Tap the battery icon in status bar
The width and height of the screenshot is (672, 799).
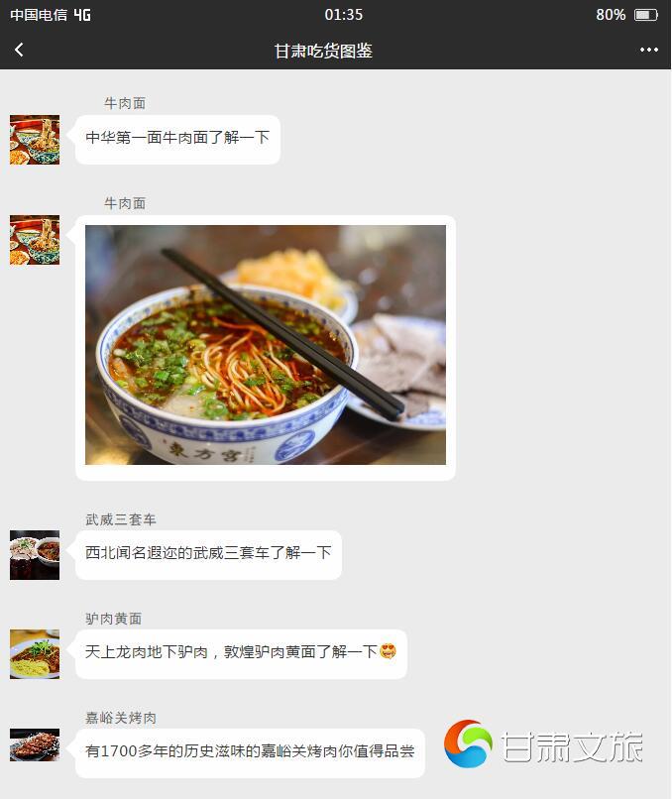pos(645,15)
